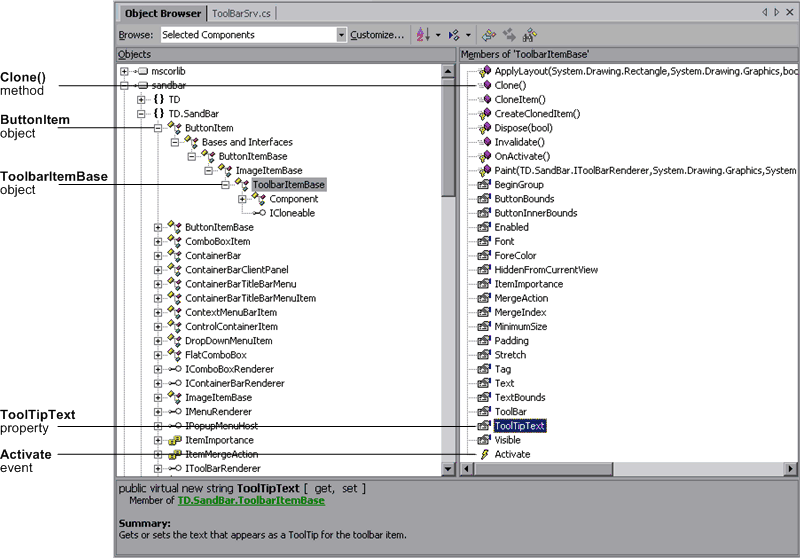Click the protected method icon beside Dispose(bool)
Image resolution: width=800 pixels, height=558 pixels.
[x=484, y=128]
